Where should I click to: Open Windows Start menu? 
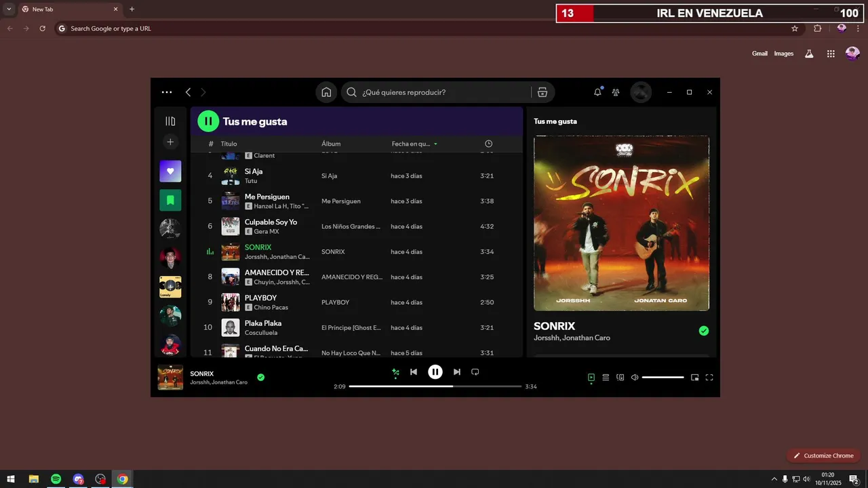click(x=11, y=479)
